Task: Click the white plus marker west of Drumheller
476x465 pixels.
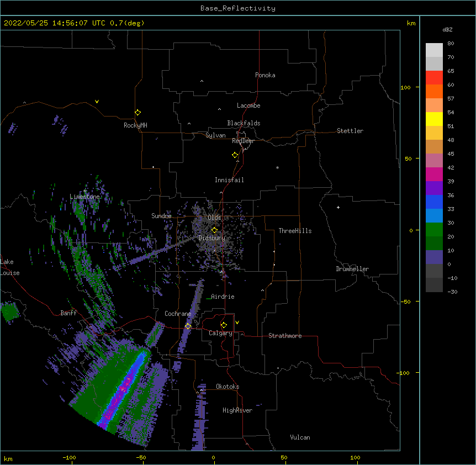Action: click(x=338, y=207)
